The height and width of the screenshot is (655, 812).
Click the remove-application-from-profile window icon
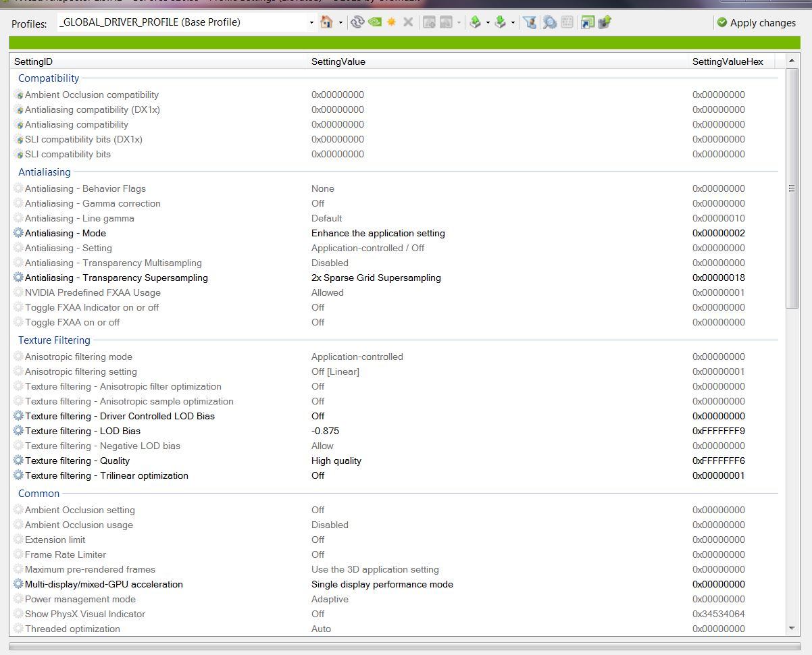click(446, 22)
